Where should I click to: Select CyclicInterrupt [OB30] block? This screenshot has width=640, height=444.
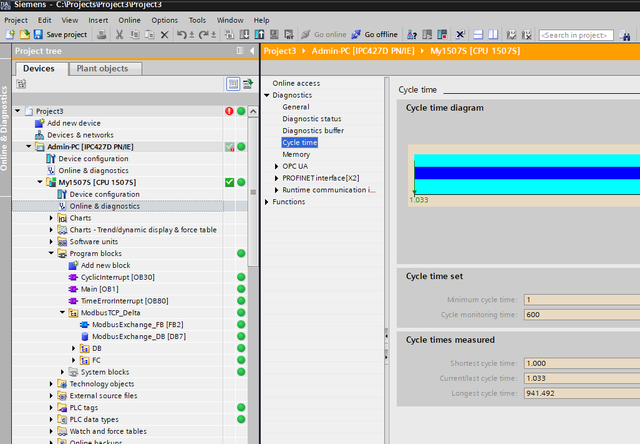click(118, 277)
